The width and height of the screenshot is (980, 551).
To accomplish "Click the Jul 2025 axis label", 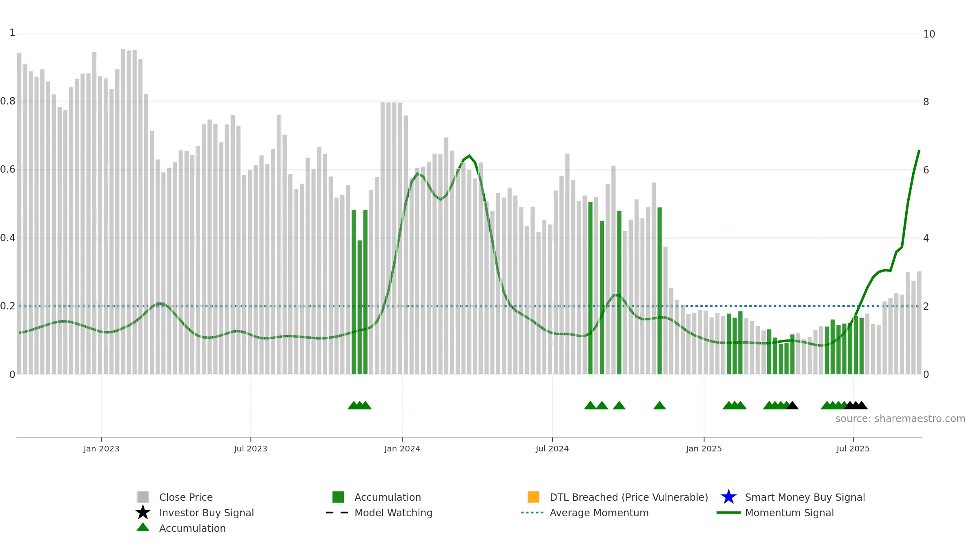I will (853, 449).
